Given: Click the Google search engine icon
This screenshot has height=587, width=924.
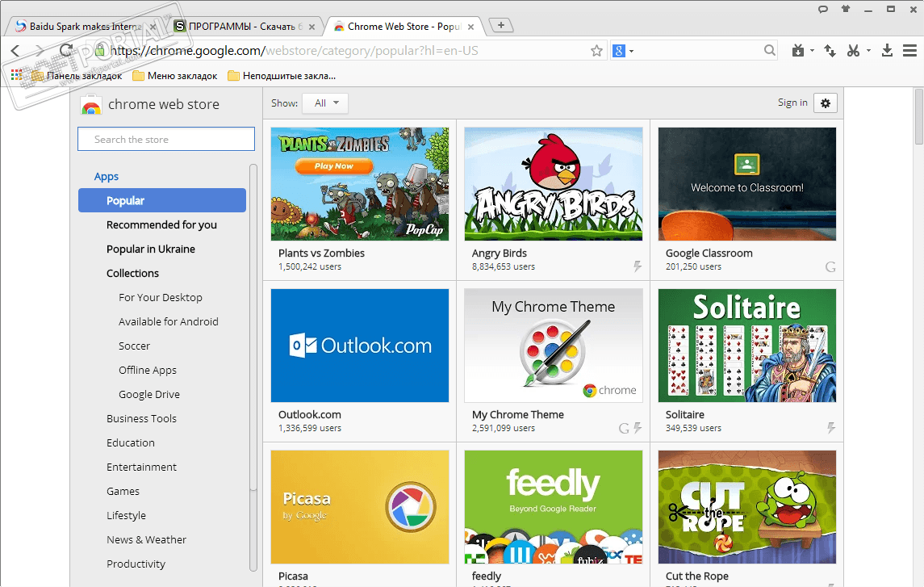Looking at the screenshot, I should coord(619,51).
